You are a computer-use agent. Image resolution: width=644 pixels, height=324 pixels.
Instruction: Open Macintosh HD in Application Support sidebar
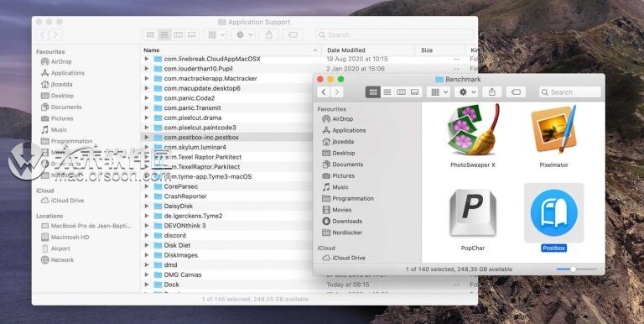click(65, 238)
